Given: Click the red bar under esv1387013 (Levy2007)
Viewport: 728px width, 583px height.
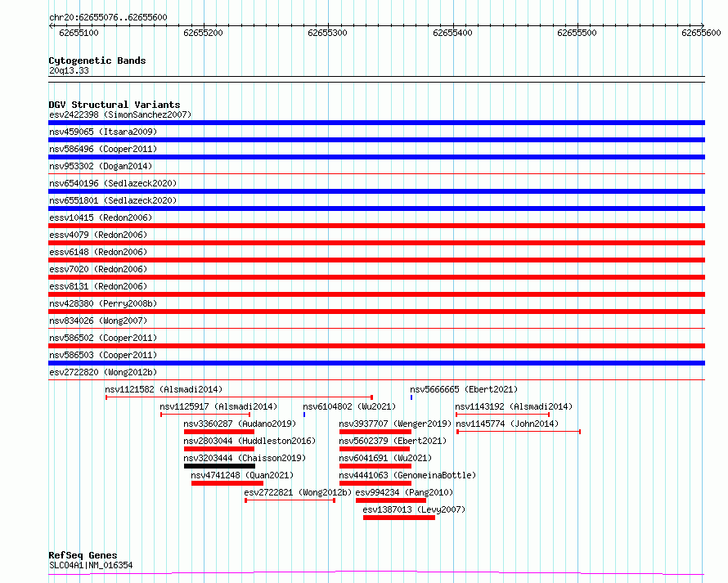Looking at the screenshot, I should 399,518.
